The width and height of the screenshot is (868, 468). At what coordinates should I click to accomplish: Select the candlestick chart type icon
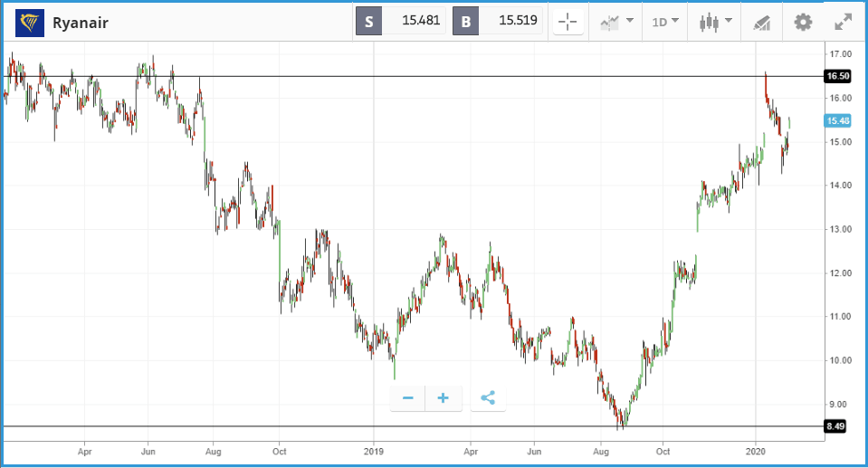(709, 22)
